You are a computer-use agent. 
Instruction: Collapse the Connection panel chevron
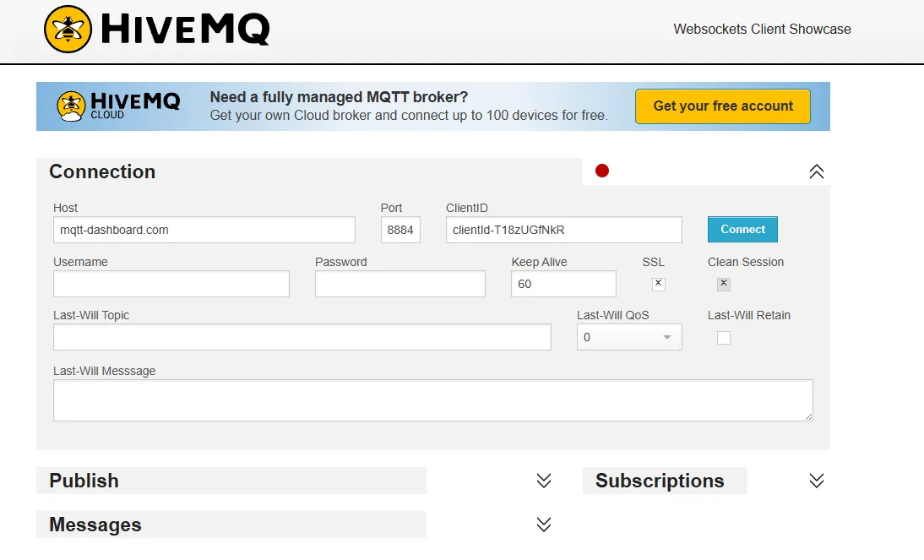click(816, 171)
